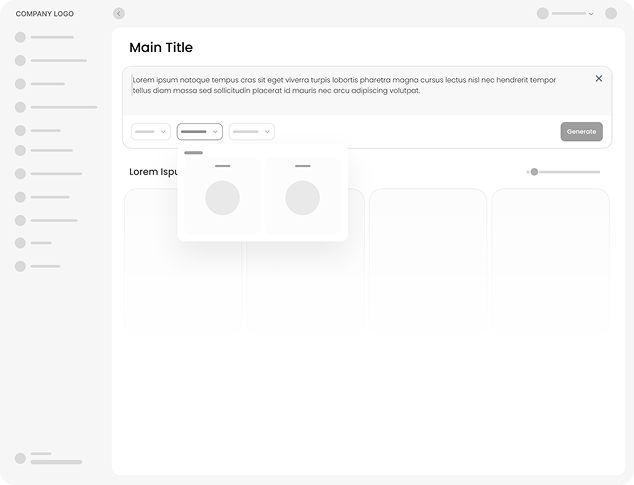Click the round icon at far top-right corner
634x485 pixels.
(611, 14)
